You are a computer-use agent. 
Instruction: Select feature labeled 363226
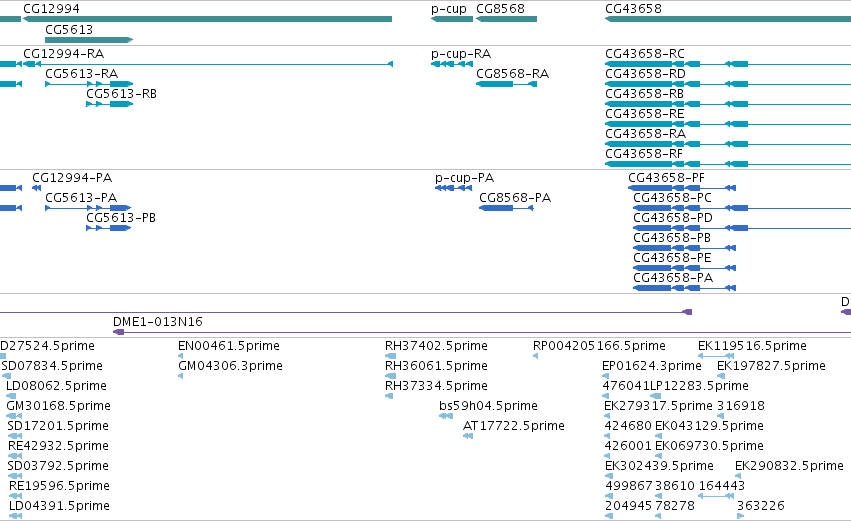tap(761, 506)
